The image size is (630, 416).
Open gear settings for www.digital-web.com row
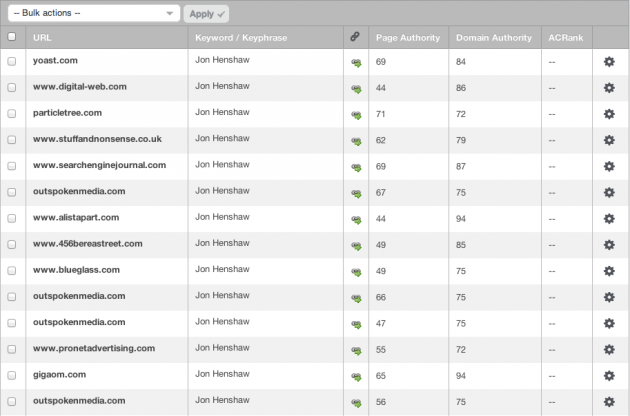point(609,88)
